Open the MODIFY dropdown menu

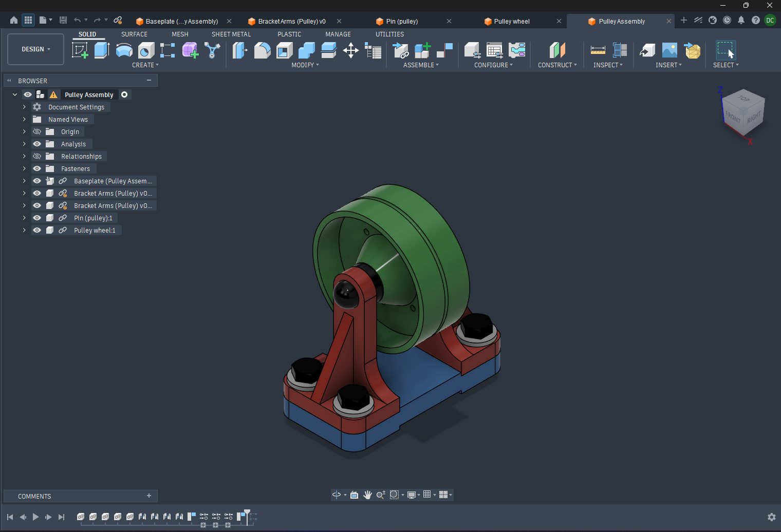click(x=305, y=65)
